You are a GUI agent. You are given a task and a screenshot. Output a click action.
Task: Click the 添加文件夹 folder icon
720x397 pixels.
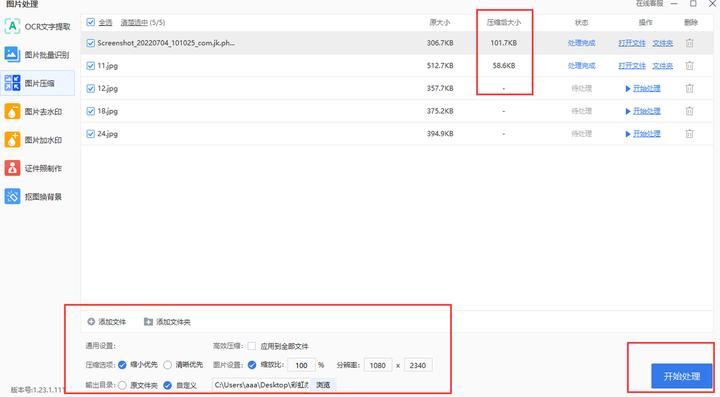click(x=148, y=322)
